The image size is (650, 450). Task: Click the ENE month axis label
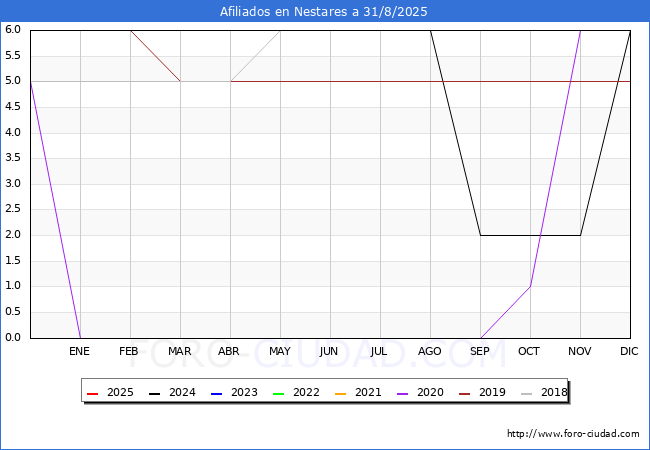[79, 351]
